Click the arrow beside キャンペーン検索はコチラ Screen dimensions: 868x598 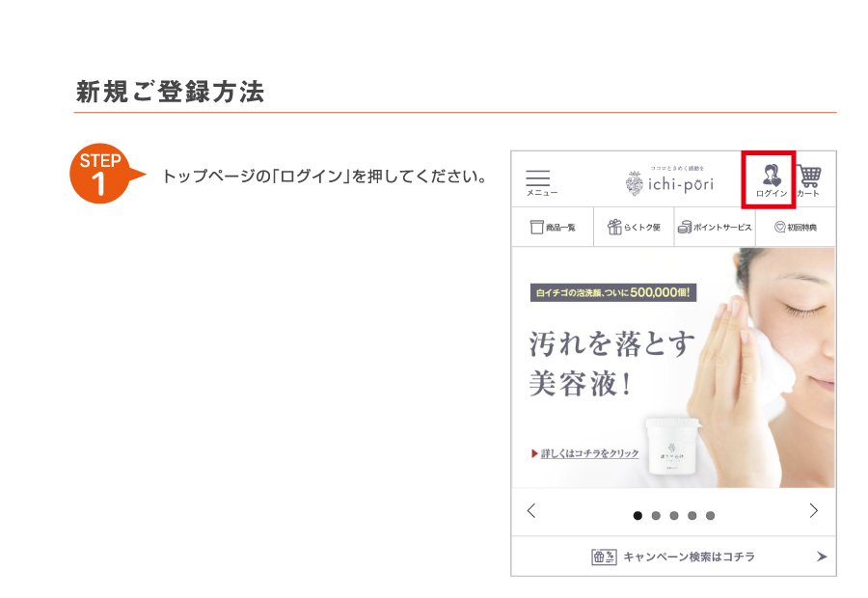click(x=822, y=557)
